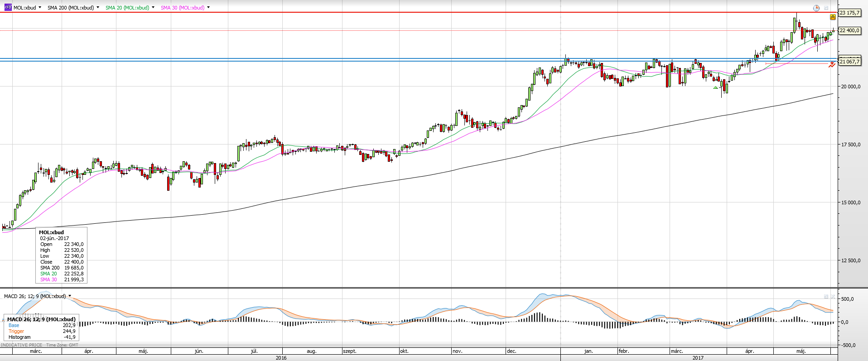Click the nov. timeline label
The width and height of the screenshot is (868, 361).
pyautogui.click(x=457, y=351)
